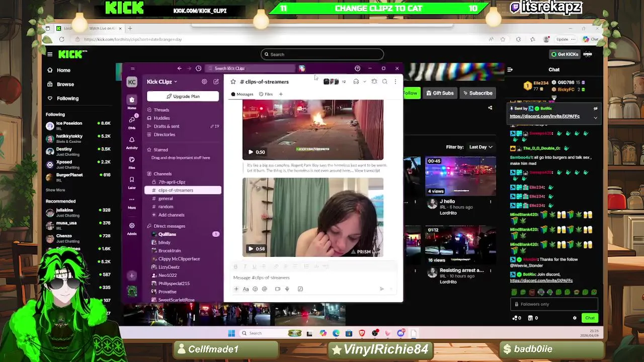Star the clips-of-streamers channel
Image resolution: width=644 pixels, height=362 pixels.
coord(233,81)
